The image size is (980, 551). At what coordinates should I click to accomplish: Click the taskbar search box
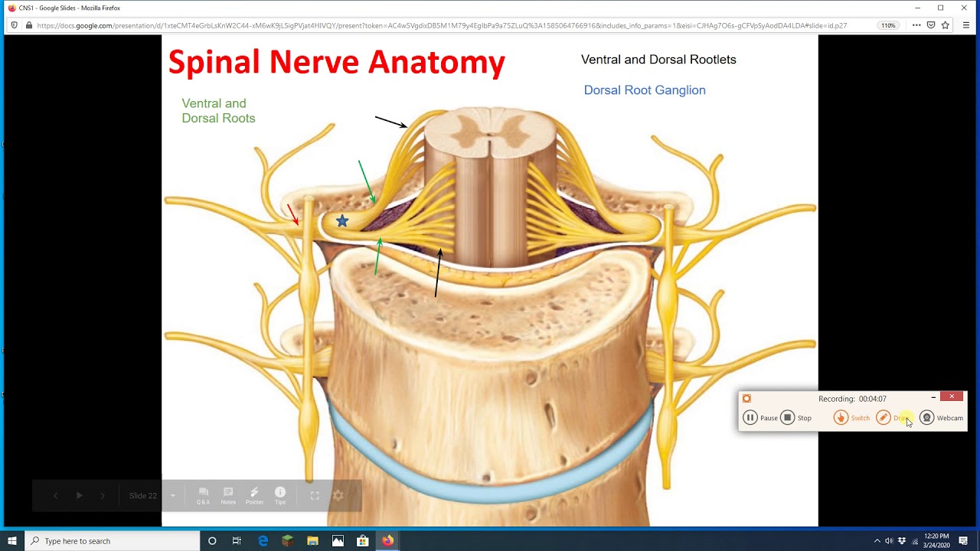113,541
